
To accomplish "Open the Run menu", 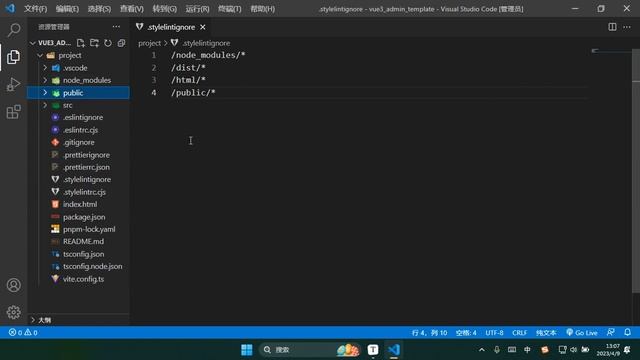I will pyautogui.click(x=197, y=9).
